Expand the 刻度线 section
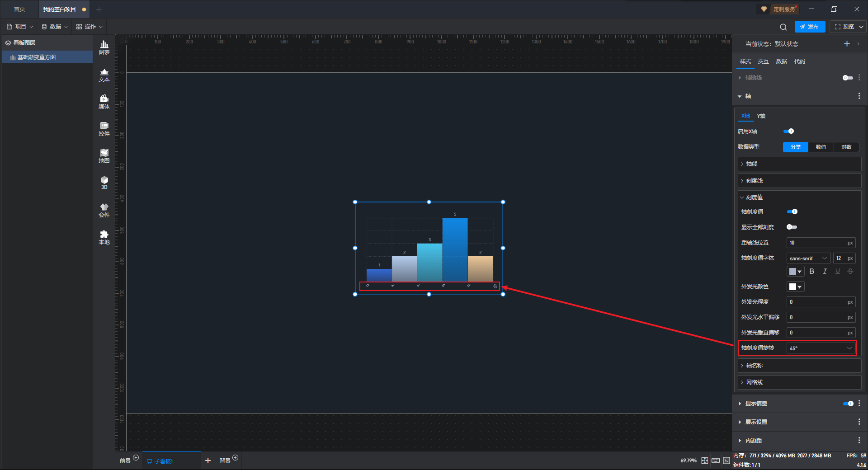 [799, 181]
